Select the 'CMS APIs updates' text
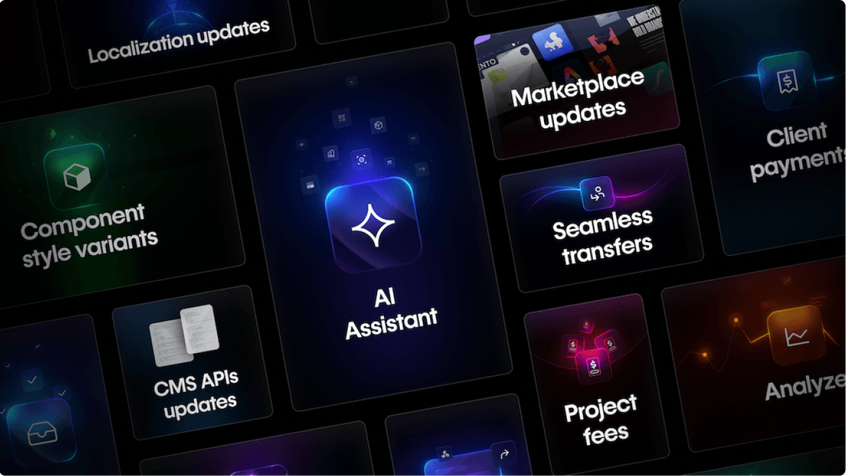 [x=196, y=395]
